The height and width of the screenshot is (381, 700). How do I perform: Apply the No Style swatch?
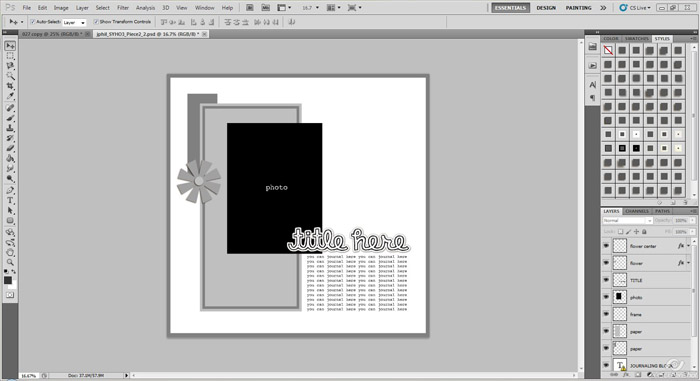[608, 50]
